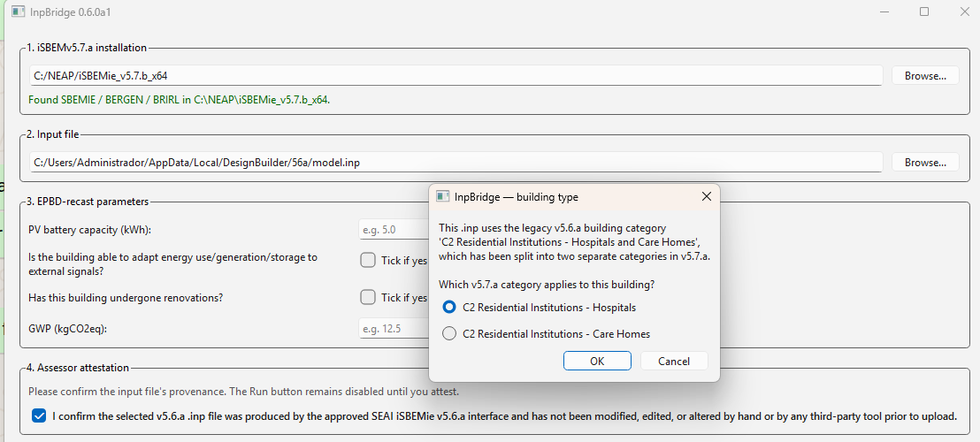Select the Care Homes category radio button

click(448, 334)
